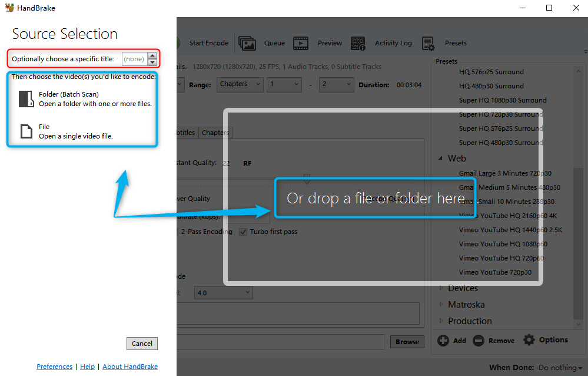The width and height of the screenshot is (588, 376).
Task: Click the Add preset plus icon
Action: 443,341
